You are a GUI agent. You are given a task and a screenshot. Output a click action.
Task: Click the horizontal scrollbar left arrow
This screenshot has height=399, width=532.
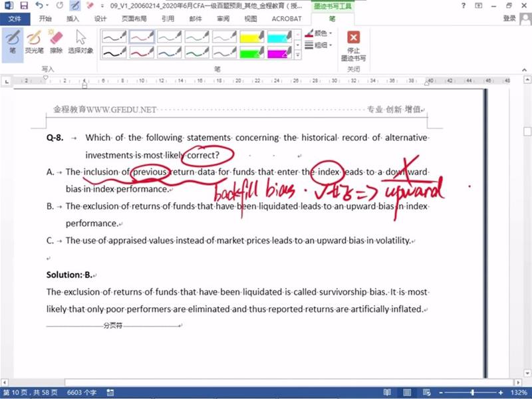pyautogui.click(x=4, y=382)
